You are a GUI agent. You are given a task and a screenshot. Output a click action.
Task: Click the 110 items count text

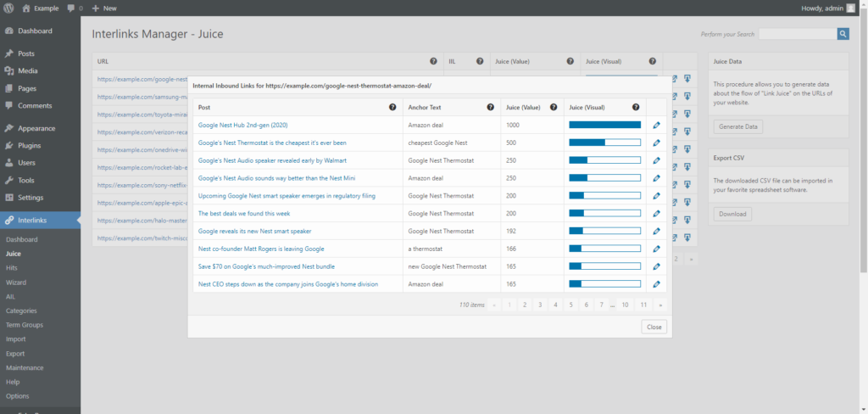click(x=471, y=305)
